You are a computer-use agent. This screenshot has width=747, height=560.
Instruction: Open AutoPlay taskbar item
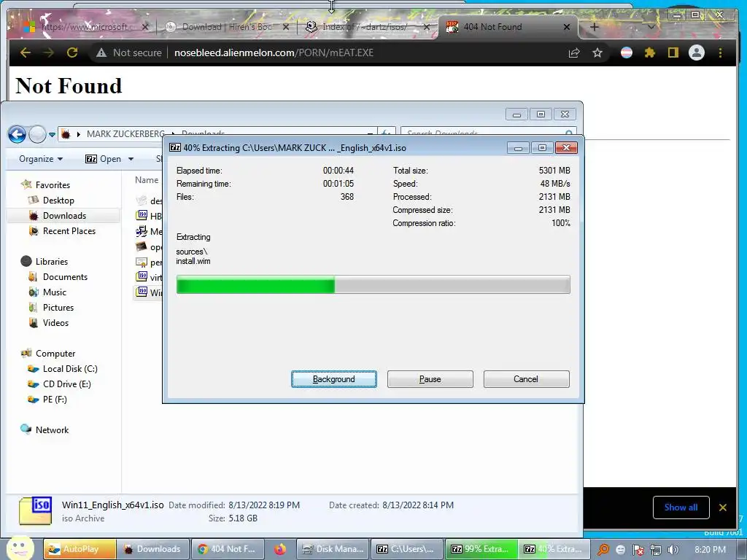coord(80,549)
